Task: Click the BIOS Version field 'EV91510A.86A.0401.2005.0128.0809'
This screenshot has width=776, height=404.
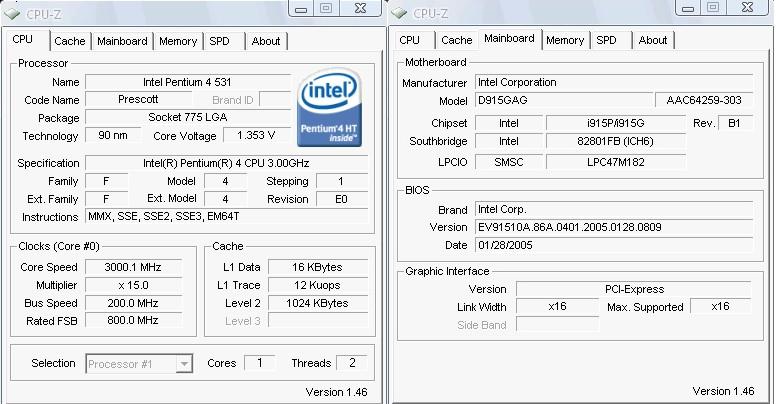Action: tap(614, 227)
